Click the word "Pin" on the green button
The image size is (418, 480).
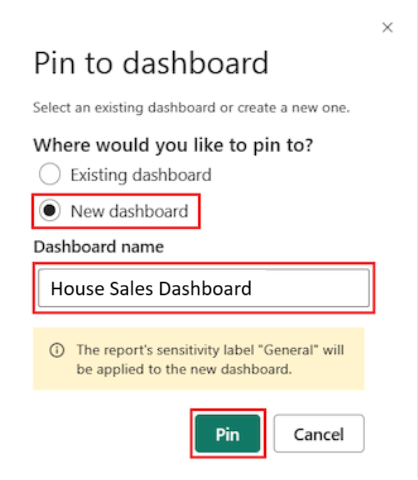[x=228, y=435]
